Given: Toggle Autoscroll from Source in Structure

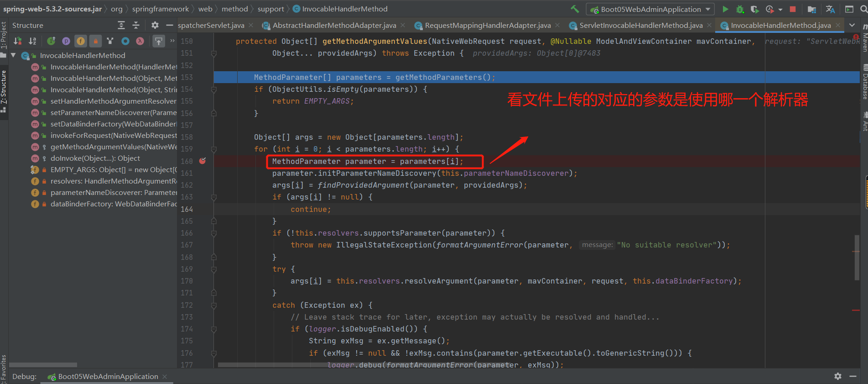Looking at the screenshot, I should [158, 41].
